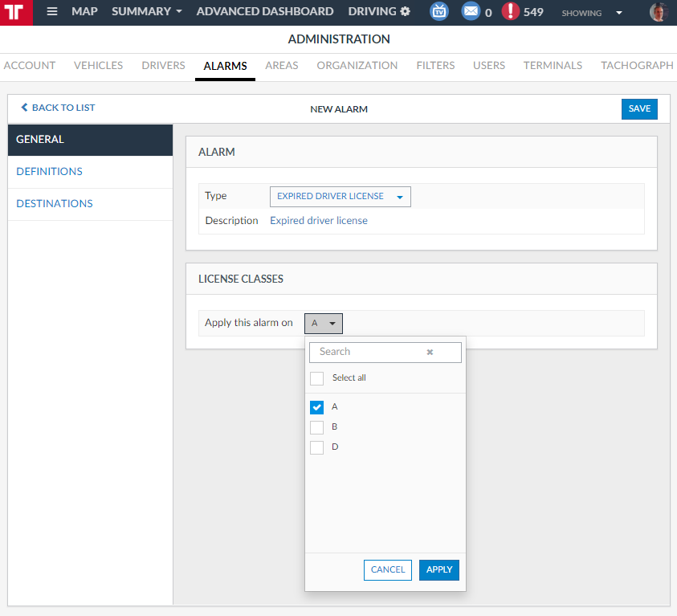This screenshot has width=677, height=616.
Task: Open the messages envelope icon
Action: click(471, 12)
